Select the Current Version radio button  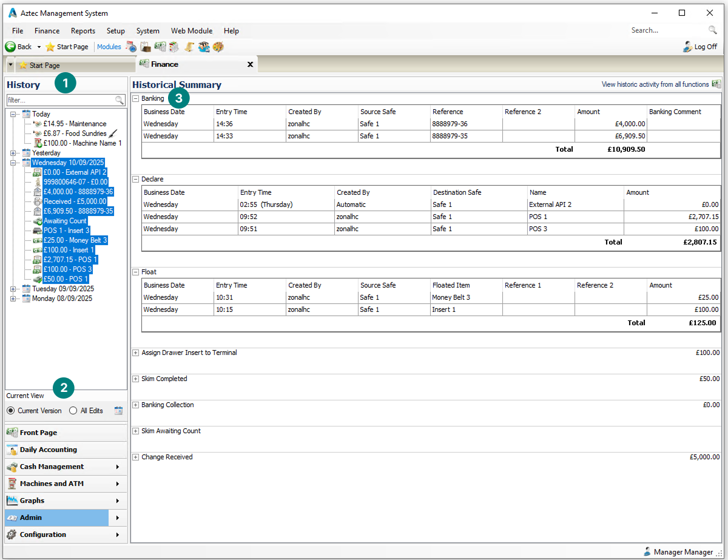(11, 411)
